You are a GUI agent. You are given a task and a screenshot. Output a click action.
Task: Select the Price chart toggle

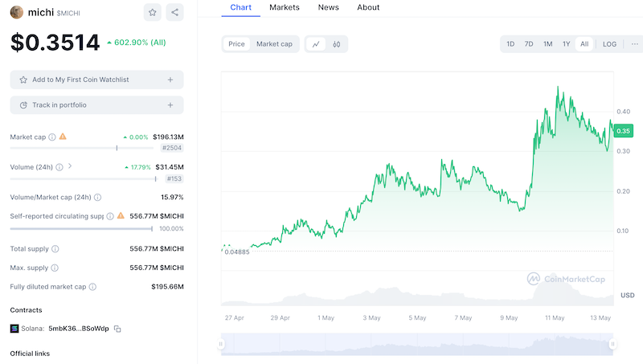click(236, 44)
